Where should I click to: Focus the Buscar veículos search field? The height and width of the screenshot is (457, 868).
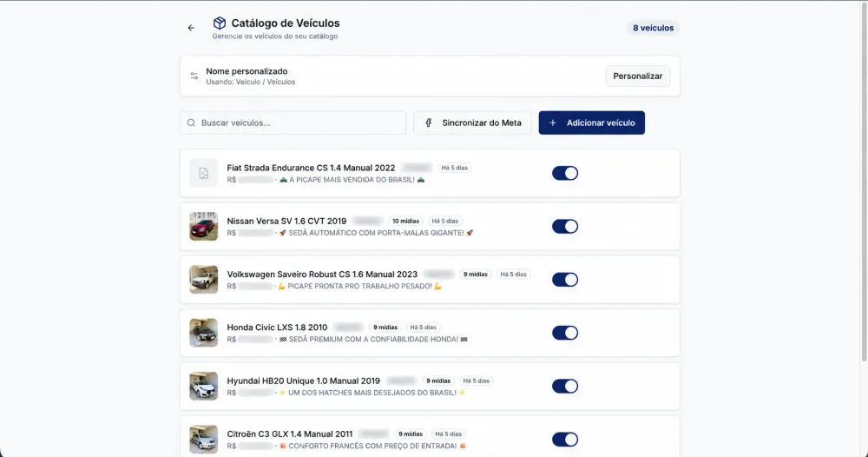293,123
